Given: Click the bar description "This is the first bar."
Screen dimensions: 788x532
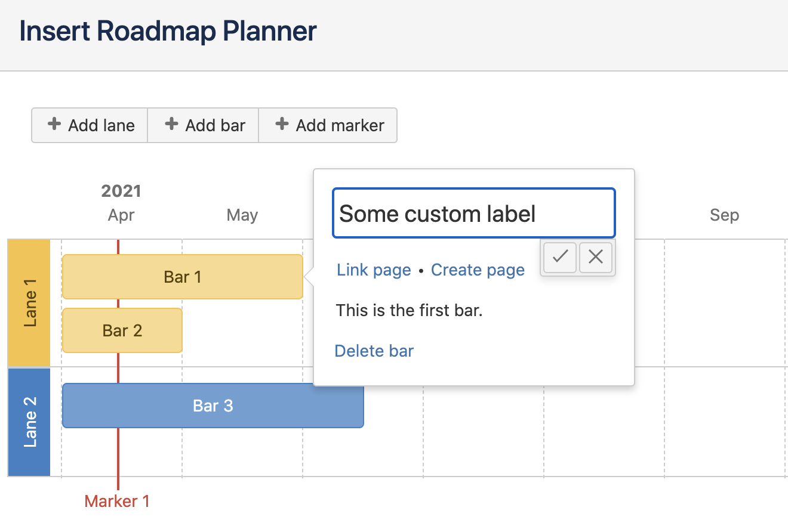Looking at the screenshot, I should (x=409, y=310).
